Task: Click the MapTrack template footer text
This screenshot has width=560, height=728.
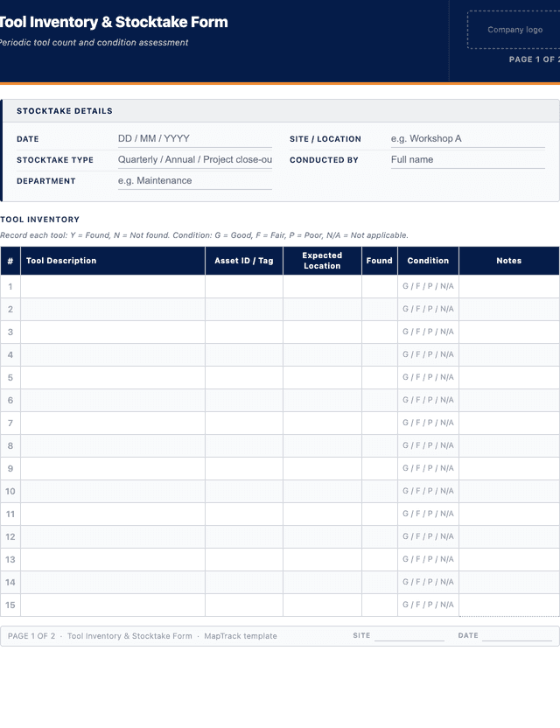Action: point(241,636)
